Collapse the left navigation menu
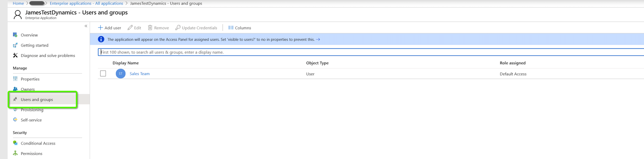 coord(86,26)
